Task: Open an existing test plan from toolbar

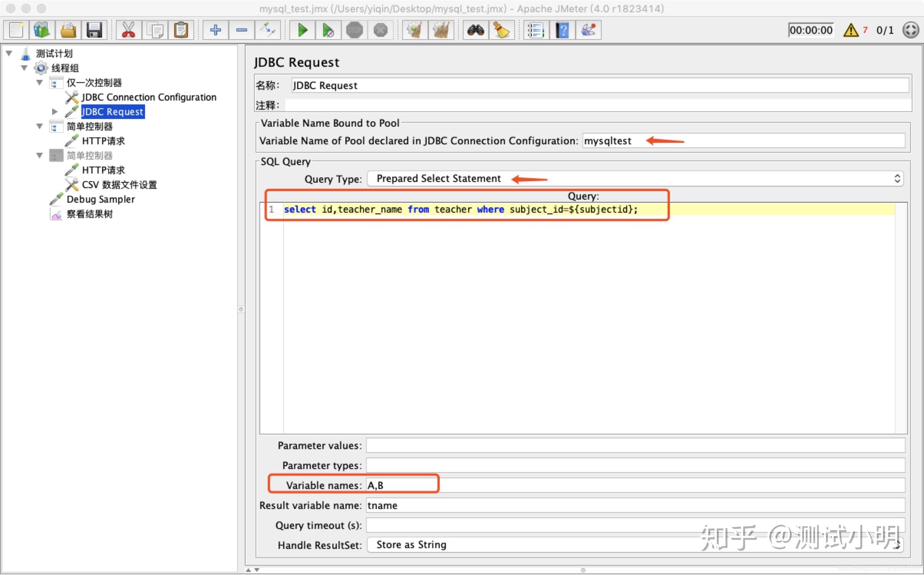Action: pos(68,30)
